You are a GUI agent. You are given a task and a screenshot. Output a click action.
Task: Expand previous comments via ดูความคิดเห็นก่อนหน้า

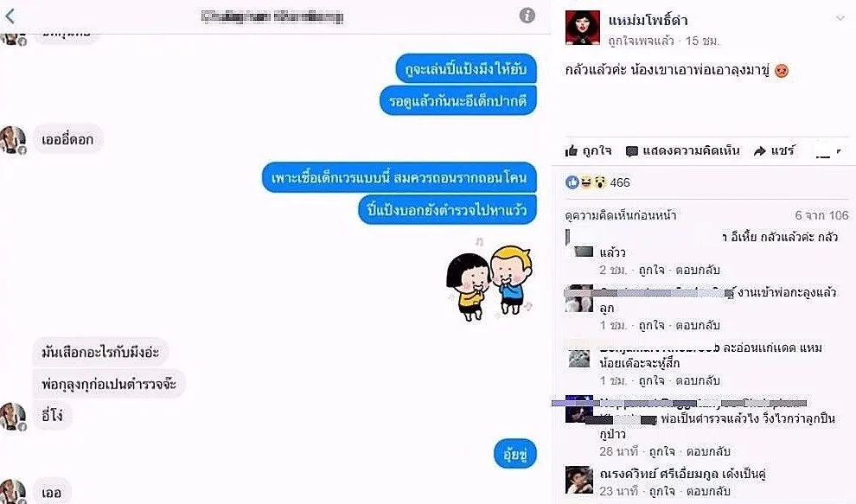point(621,215)
